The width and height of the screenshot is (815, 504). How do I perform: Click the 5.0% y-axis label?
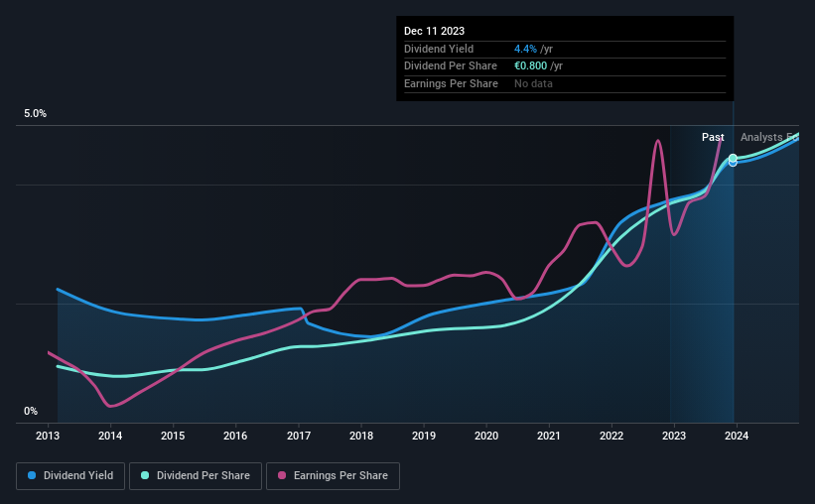coord(35,114)
